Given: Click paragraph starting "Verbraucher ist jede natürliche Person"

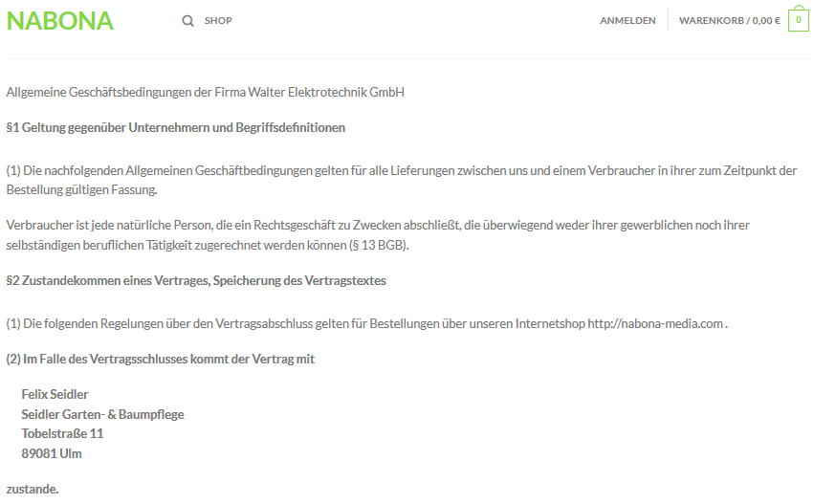Looking at the screenshot, I should [x=378, y=235].
